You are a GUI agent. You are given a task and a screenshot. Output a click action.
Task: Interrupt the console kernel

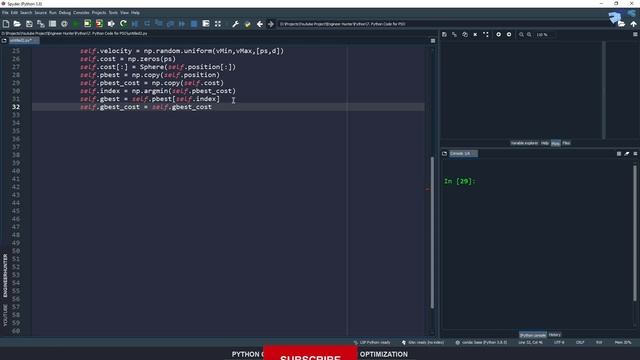point(619,154)
